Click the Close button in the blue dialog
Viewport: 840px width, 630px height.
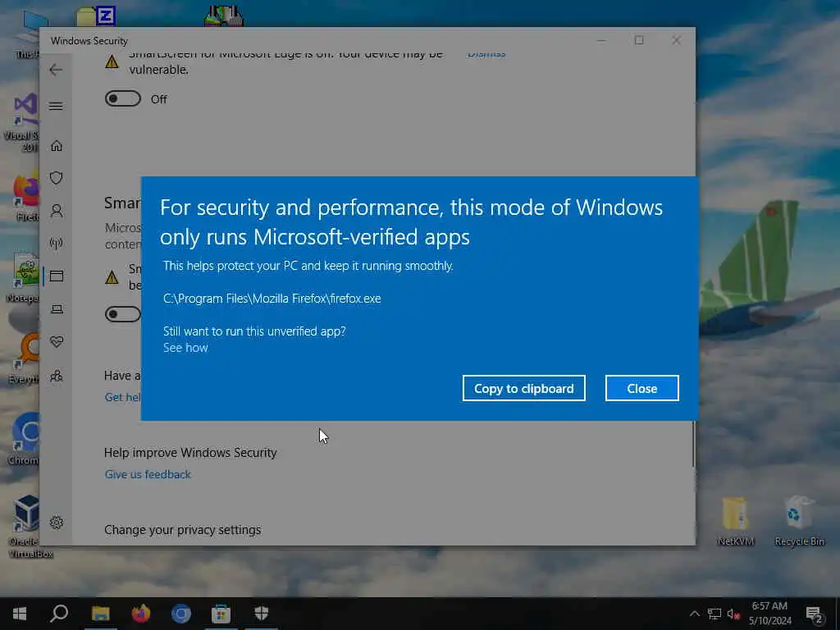click(x=641, y=388)
